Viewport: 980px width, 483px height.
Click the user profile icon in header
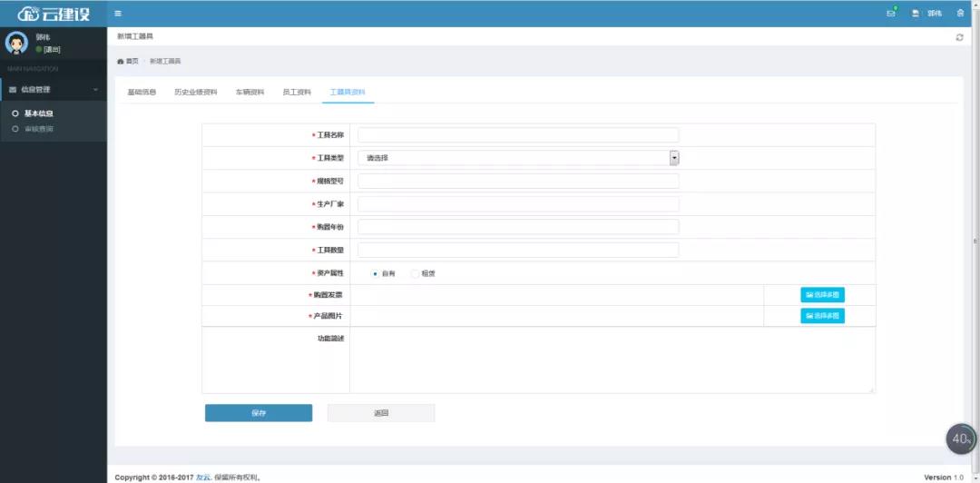[916, 14]
